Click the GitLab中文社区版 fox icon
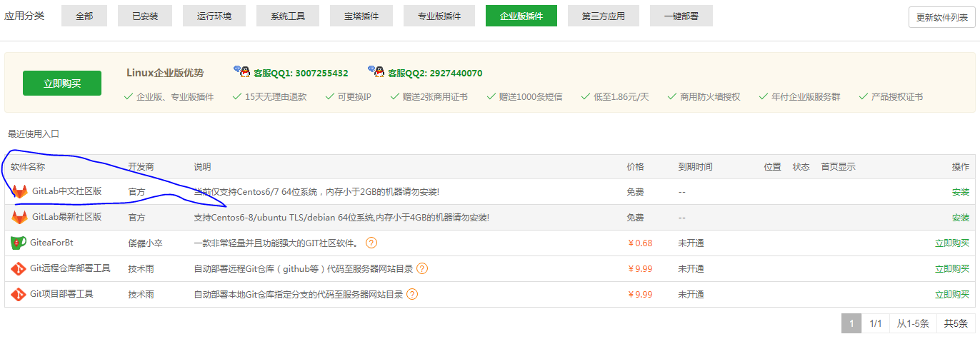Screen dimensions: 980x349 coord(19,192)
